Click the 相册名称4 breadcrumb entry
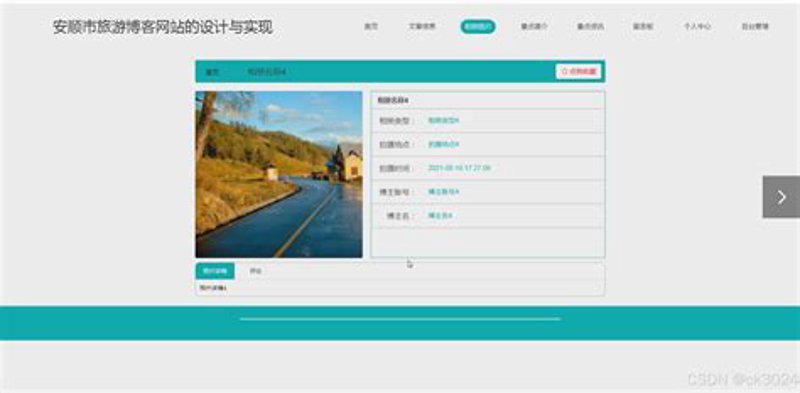This screenshot has height=393, width=800. pyautogui.click(x=266, y=72)
